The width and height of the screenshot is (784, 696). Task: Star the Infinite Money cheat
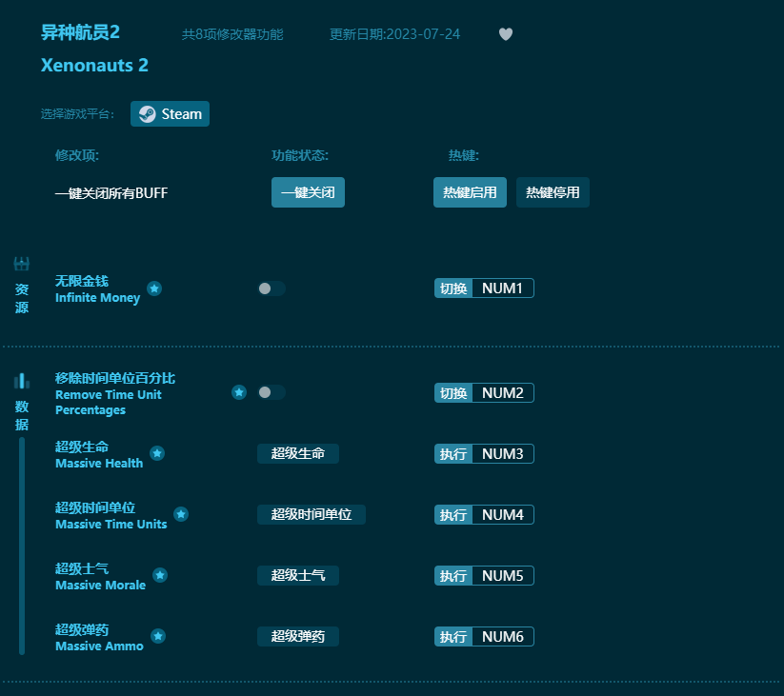pos(153,288)
